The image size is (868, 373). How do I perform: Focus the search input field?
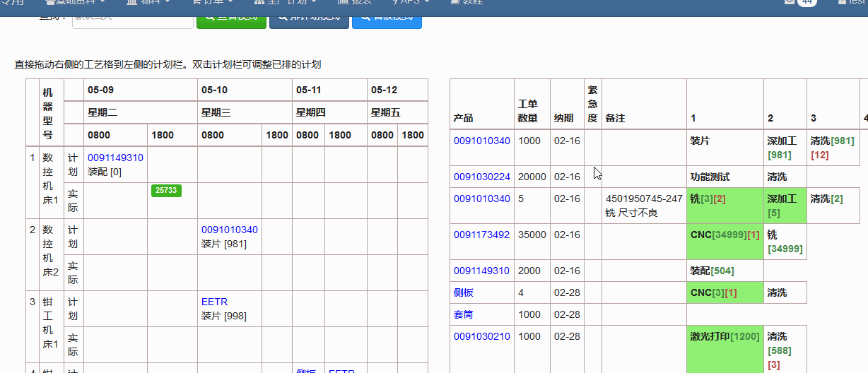click(x=132, y=17)
